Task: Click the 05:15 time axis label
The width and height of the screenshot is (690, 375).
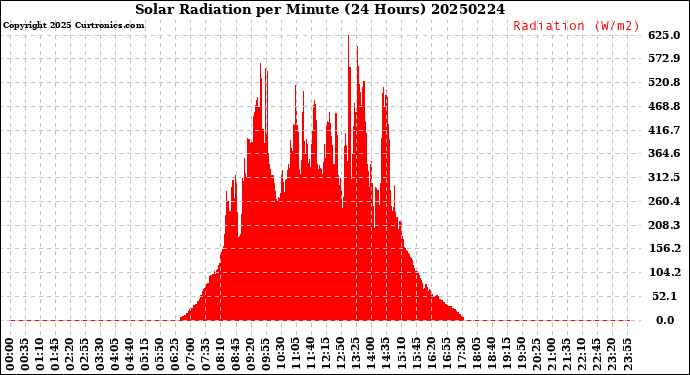Action: [145, 355]
